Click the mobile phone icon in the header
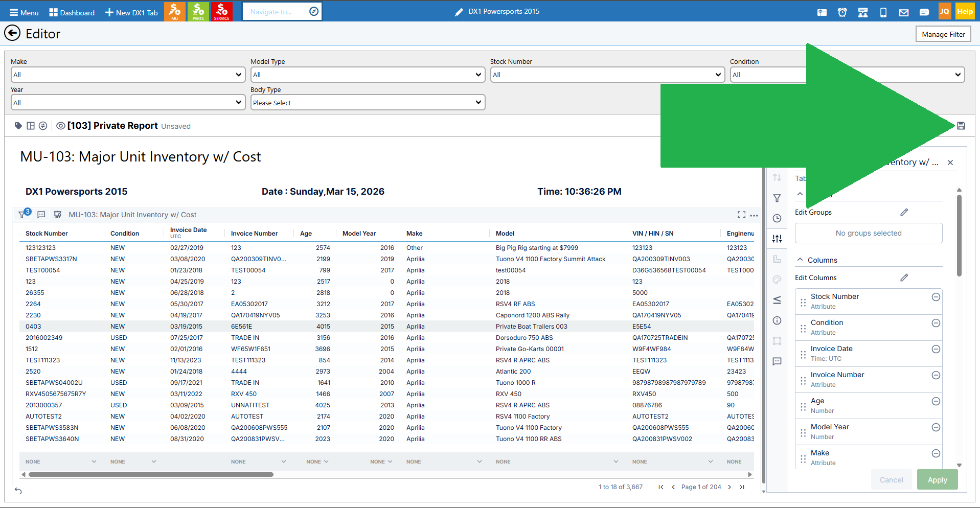 883,12
